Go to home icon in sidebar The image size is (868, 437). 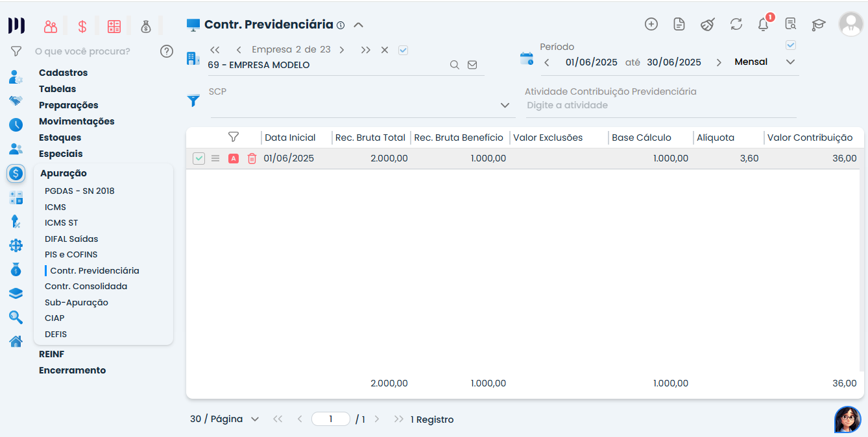16,341
